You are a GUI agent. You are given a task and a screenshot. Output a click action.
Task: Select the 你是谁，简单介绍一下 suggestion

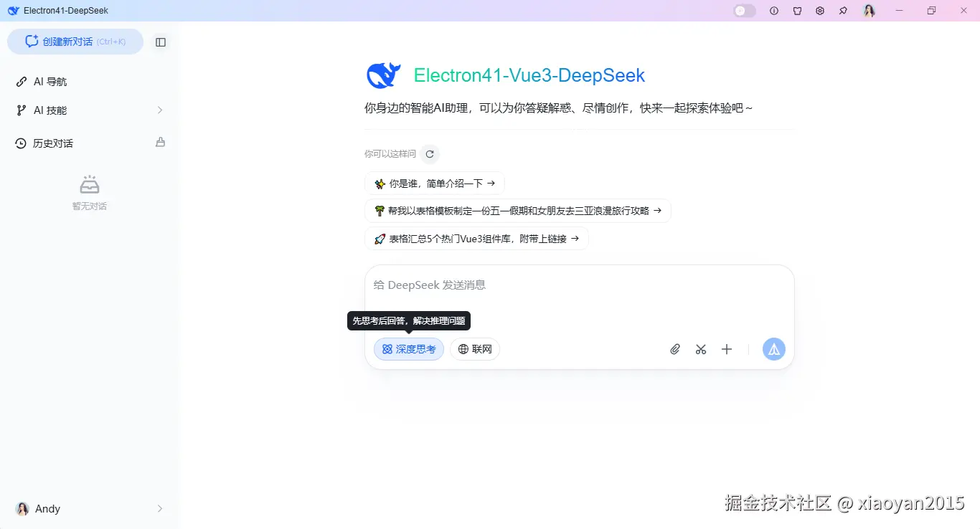pos(434,183)
